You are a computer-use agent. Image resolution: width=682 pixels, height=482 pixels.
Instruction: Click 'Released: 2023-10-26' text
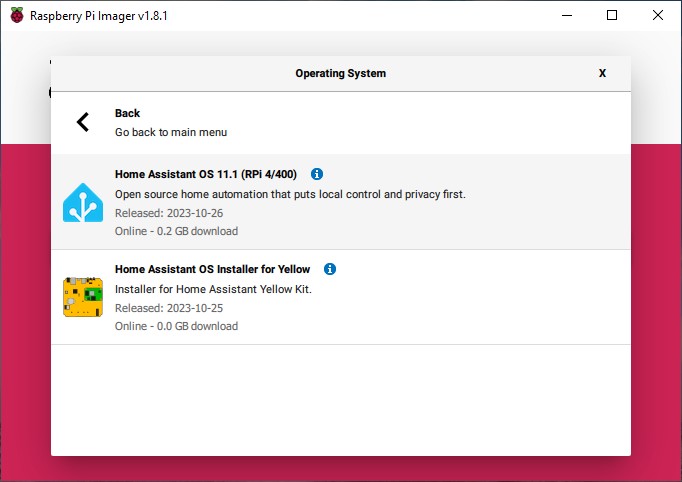[x=169, y=213]
